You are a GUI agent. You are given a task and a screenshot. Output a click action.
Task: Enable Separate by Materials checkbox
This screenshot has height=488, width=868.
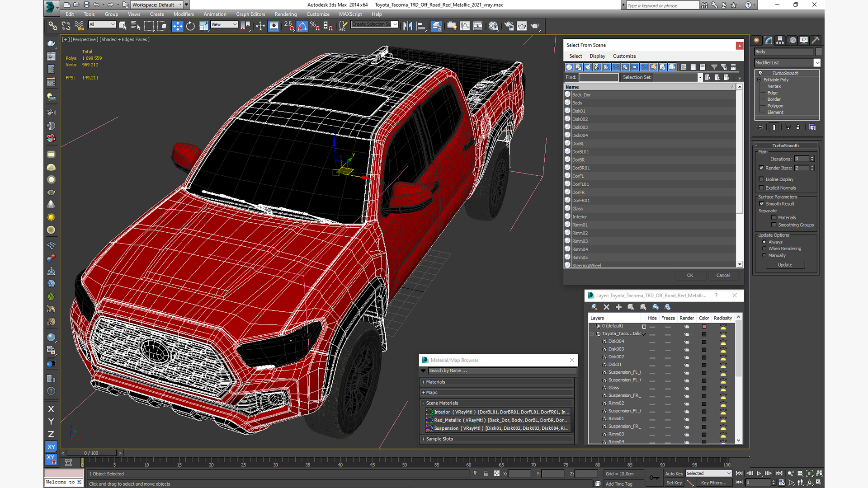click(x=774, y=217)
